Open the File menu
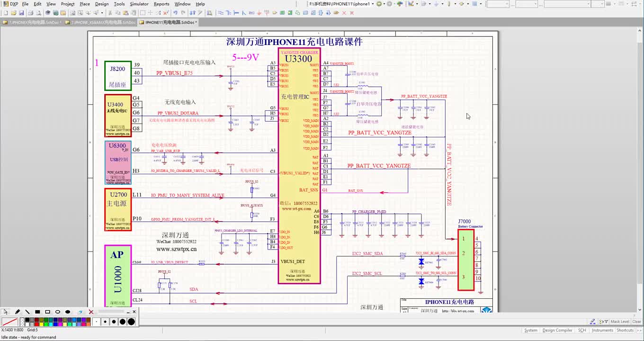This screenshot has width=644, height=341. coord(25,4)
